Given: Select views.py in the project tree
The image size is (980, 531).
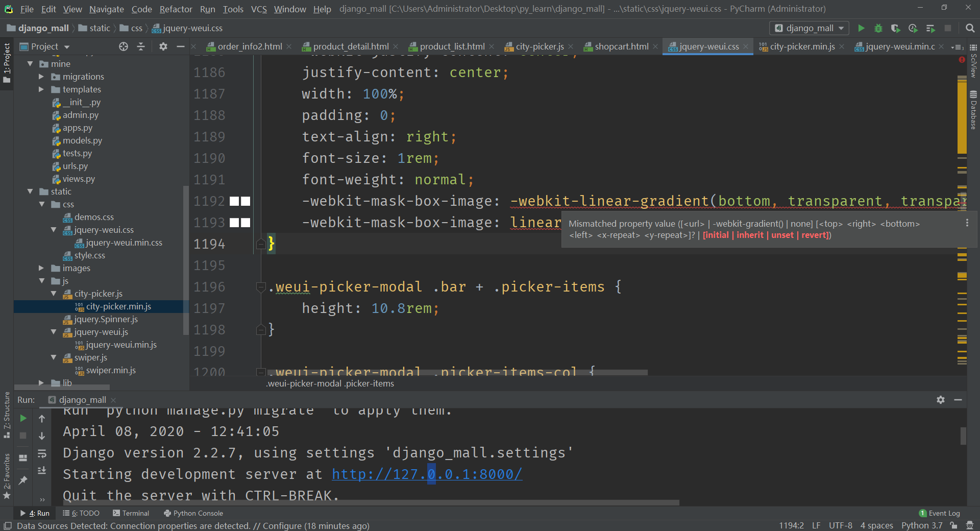Looking at the screenshot, I should [79, 179].
